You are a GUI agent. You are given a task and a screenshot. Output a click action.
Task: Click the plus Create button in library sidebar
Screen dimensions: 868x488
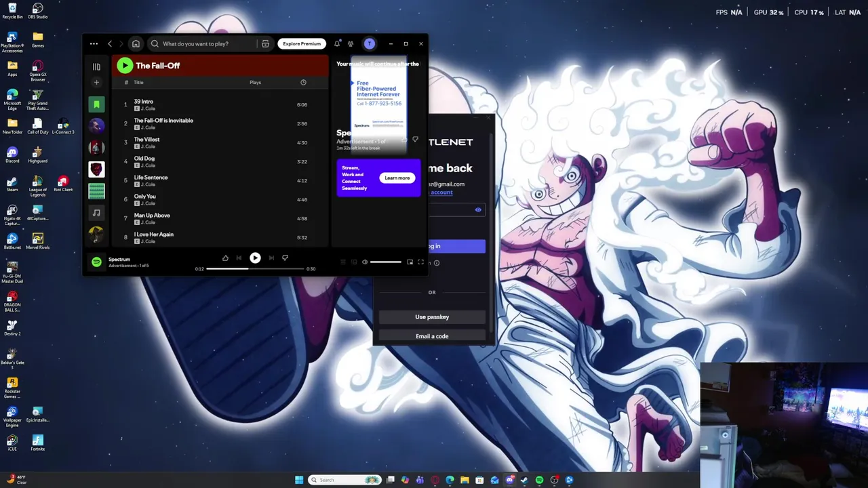tap(96, 83)
